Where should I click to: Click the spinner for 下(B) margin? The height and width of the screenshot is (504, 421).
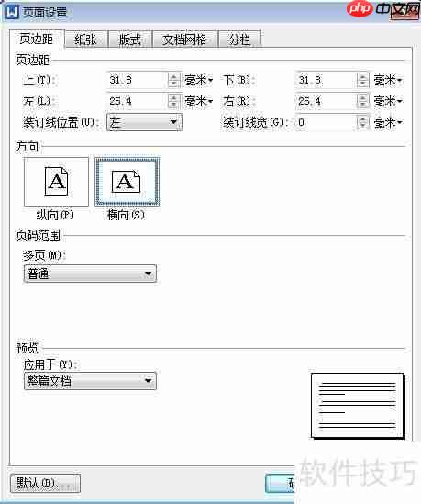(x=362, y=80)
